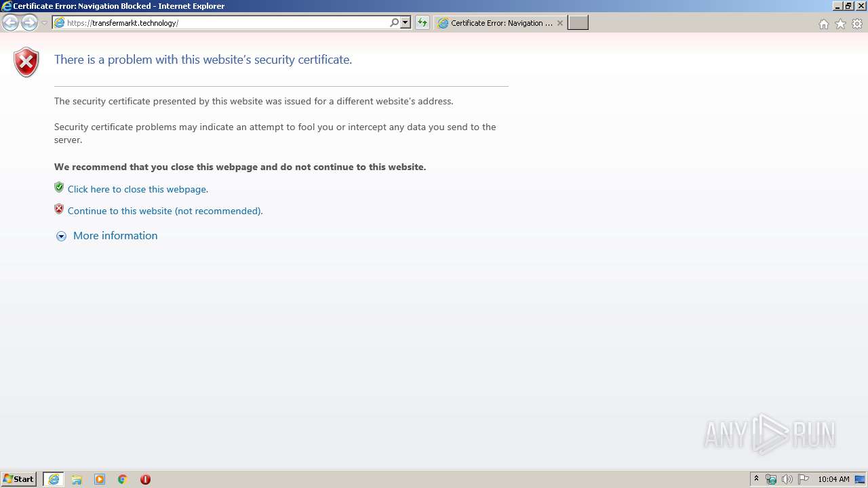Click the network status tray icon
This screenshot has height=488, width=868.
coord(771,479)
